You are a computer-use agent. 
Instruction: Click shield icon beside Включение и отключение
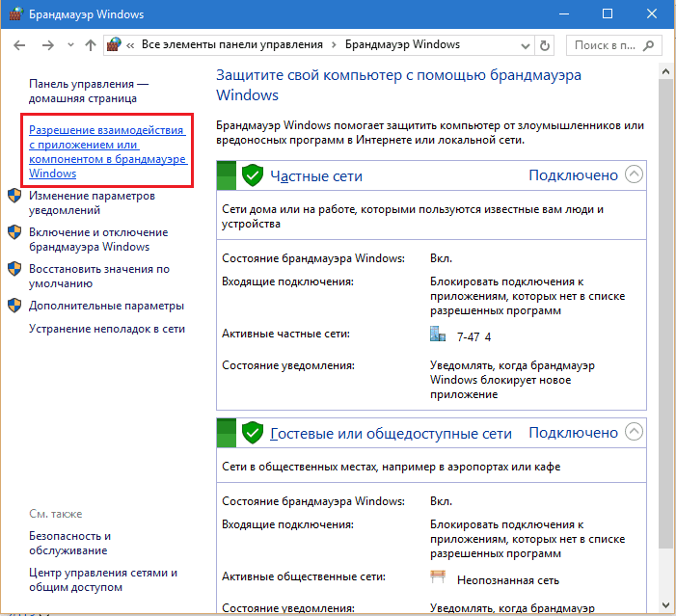[14, 232]
